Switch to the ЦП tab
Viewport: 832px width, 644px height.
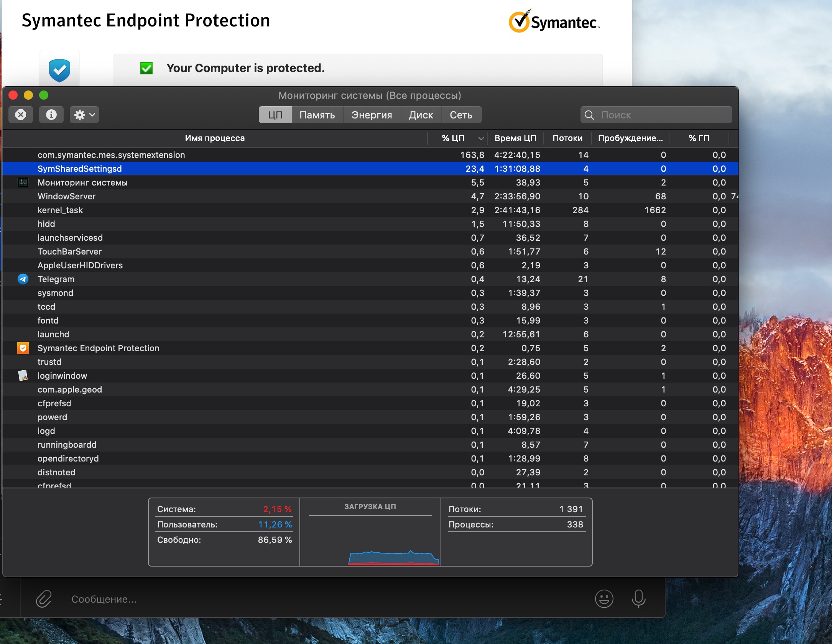point(275,115)
